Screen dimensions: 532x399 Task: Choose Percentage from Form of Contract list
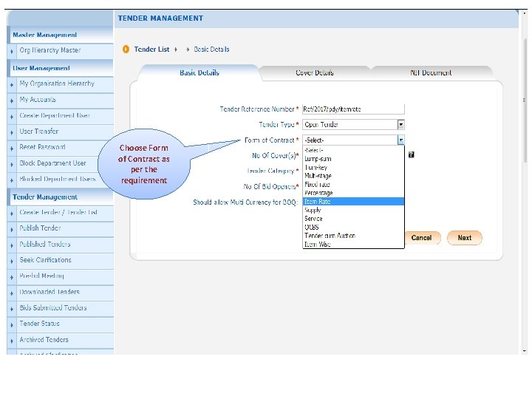point(353,193)
